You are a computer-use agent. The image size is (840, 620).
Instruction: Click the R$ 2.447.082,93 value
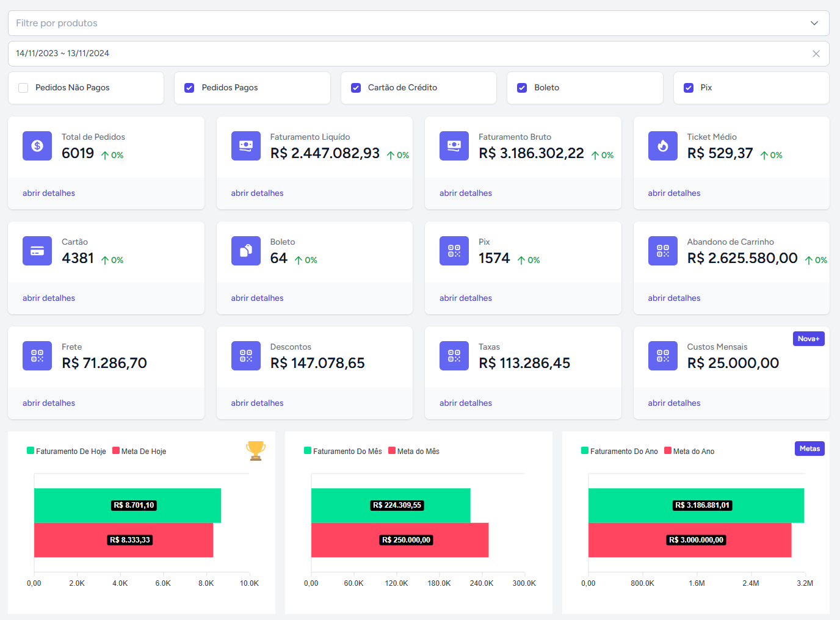click(325, 153)
